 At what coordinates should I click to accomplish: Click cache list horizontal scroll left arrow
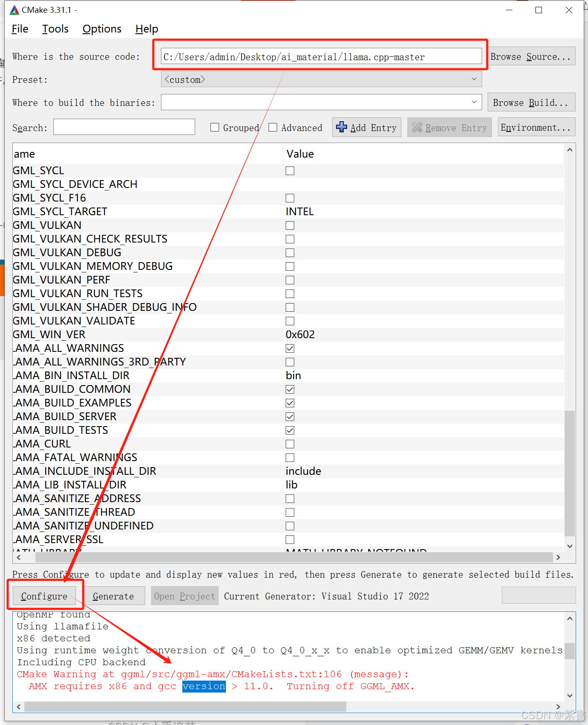tap(18, 557)
